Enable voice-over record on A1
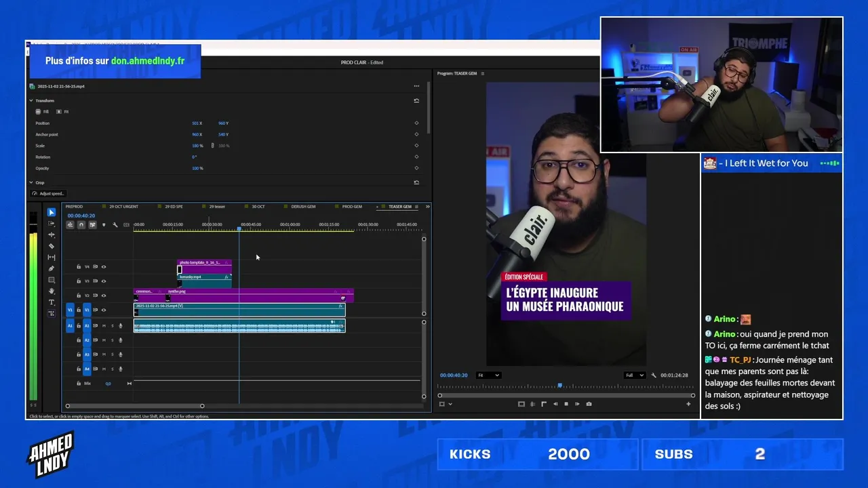 click(x=121, y=326)
